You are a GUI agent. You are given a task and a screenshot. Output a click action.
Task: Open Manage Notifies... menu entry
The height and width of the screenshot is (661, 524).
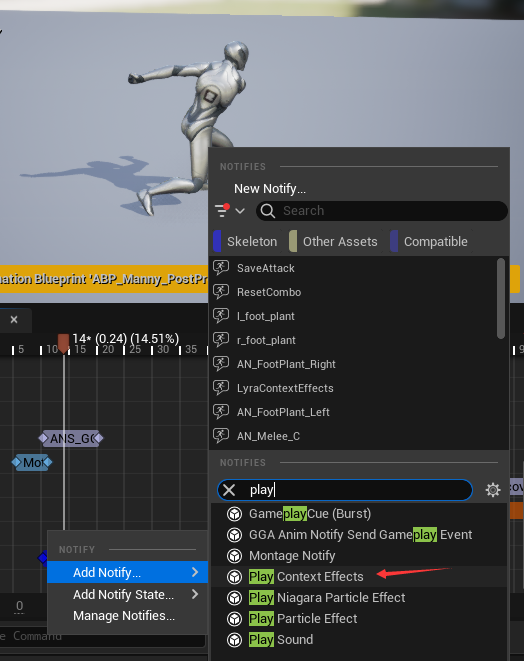click(x=128, y=615)
